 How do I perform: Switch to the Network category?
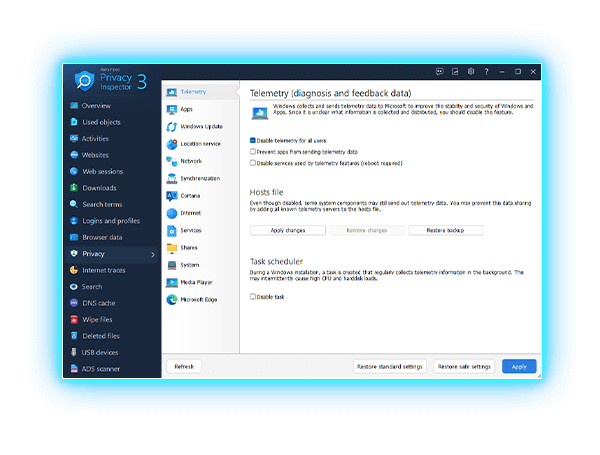[x=190, y=161]
